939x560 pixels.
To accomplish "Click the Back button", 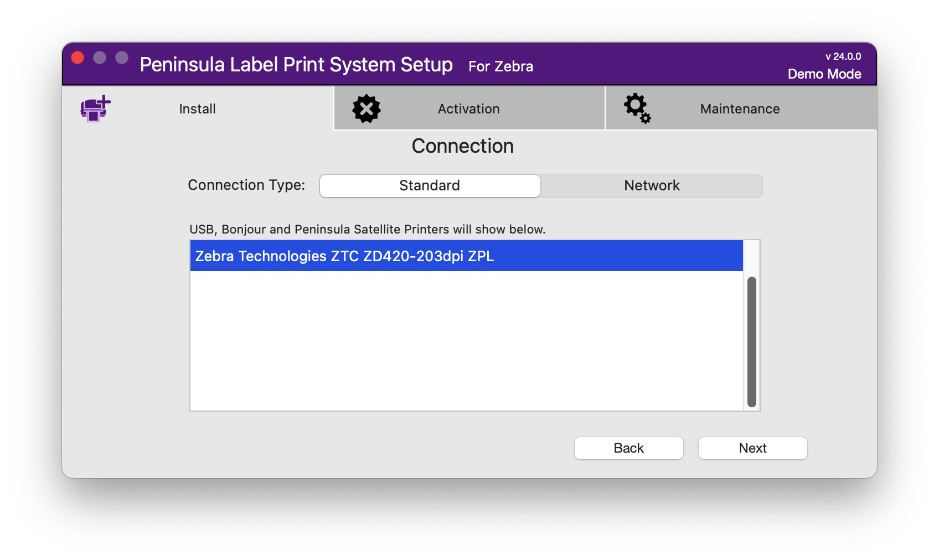I will point(629,448).
